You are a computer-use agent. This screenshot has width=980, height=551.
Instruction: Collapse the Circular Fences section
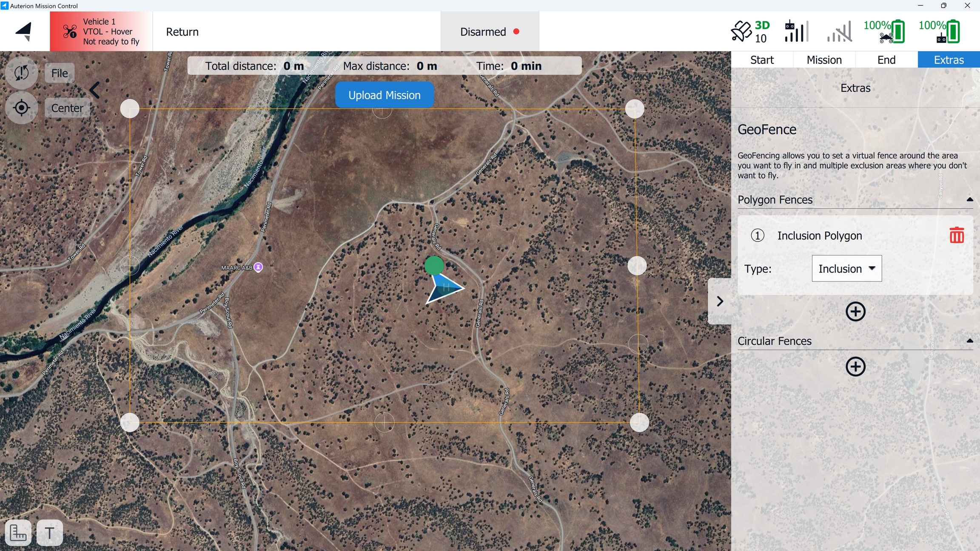tap(969, 341)
